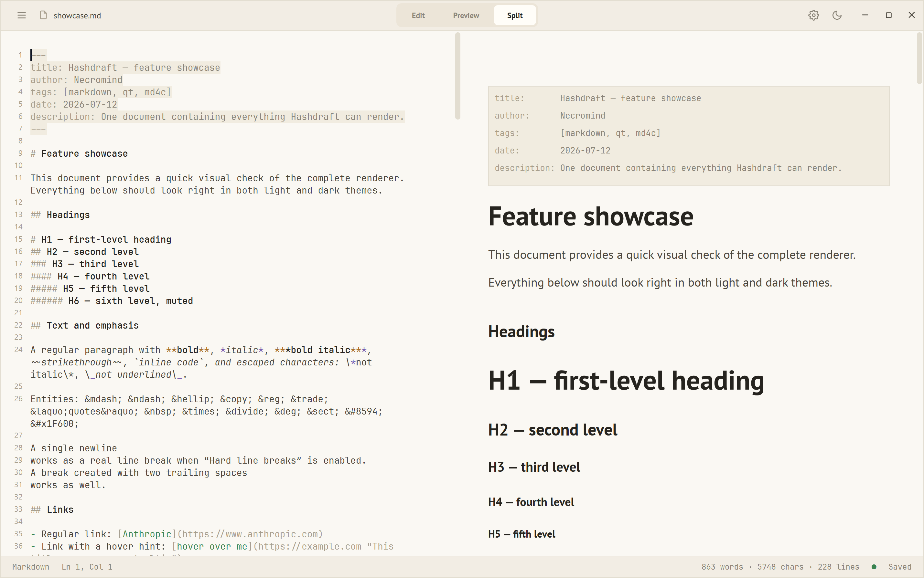Click the preview pane vertical scrollbar
The height and width of the screenshot is (578, 924).
point(919,58)
